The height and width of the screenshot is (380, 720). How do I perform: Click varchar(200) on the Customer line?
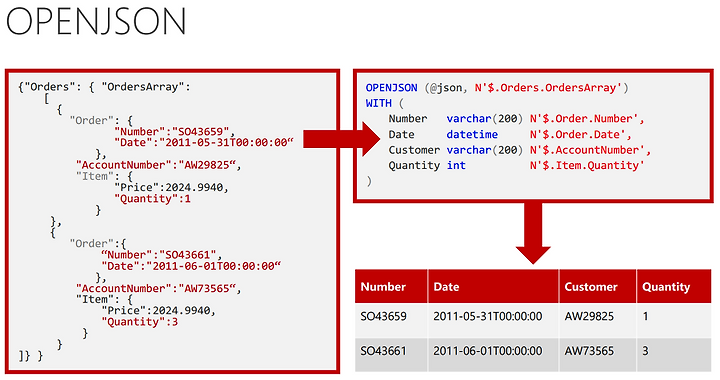[485, 150]
